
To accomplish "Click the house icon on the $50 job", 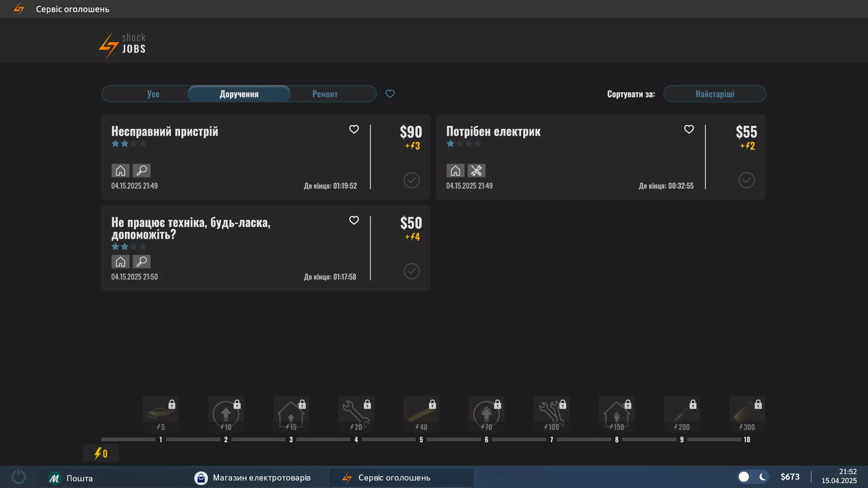I will tap(120, 262).
